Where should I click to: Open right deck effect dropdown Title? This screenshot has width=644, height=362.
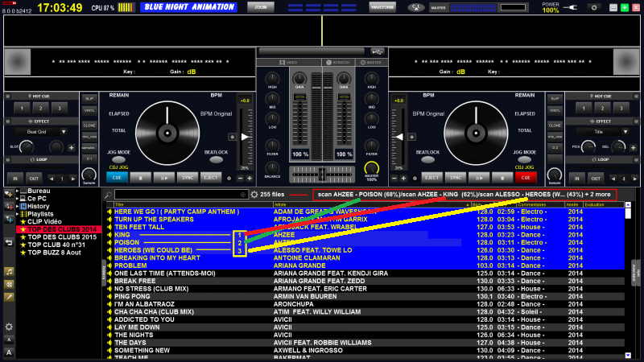click(602, 132)
